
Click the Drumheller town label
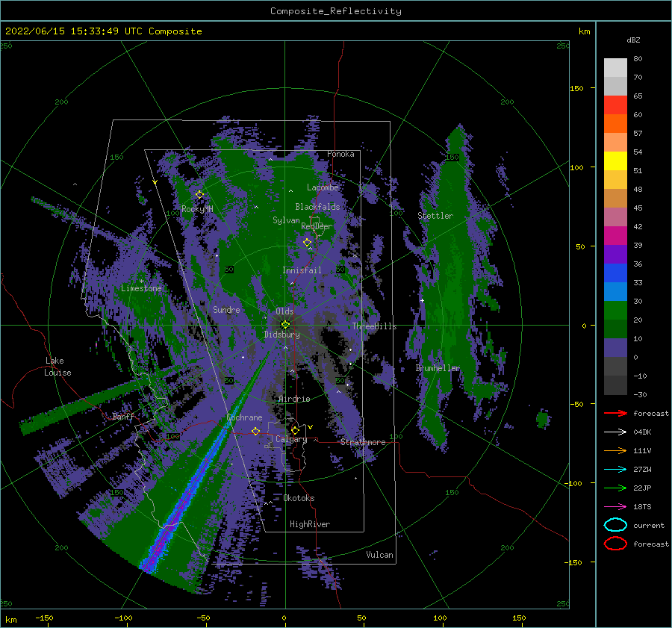[438, 368]
